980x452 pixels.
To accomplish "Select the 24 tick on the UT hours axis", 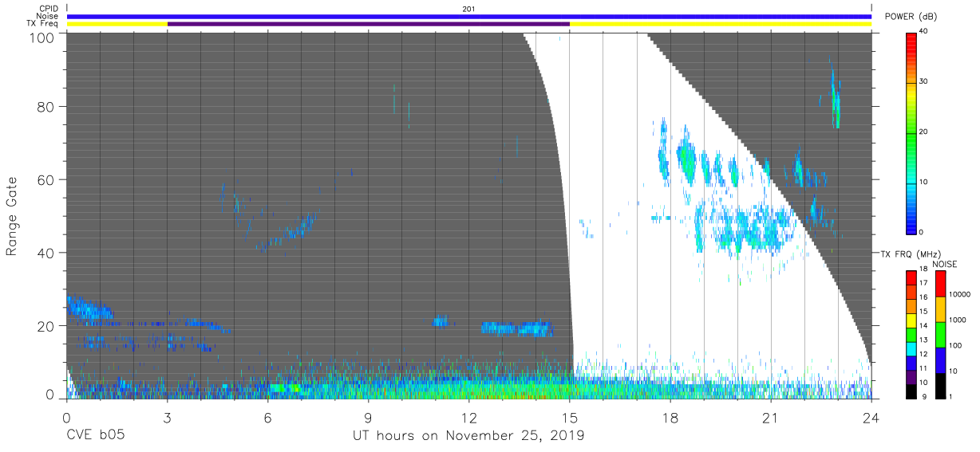I will 871,417.
